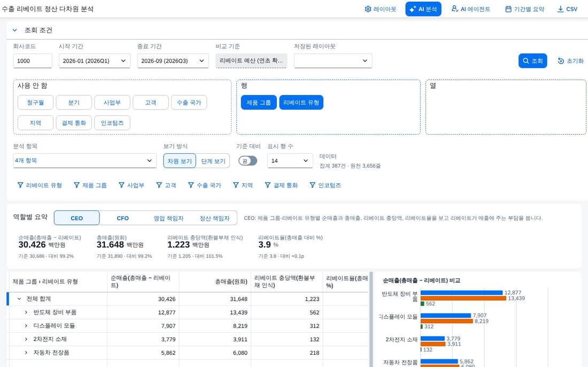Open the AI 에이전트 button
Image resolution: width=588 pixels, height=367 pixels.
(x=470, y=9)
